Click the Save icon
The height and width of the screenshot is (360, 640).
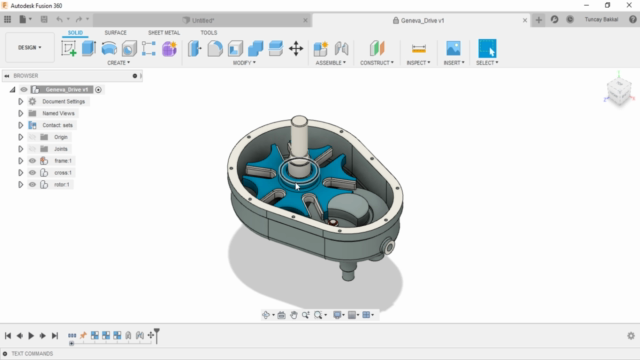click(44, 19)
